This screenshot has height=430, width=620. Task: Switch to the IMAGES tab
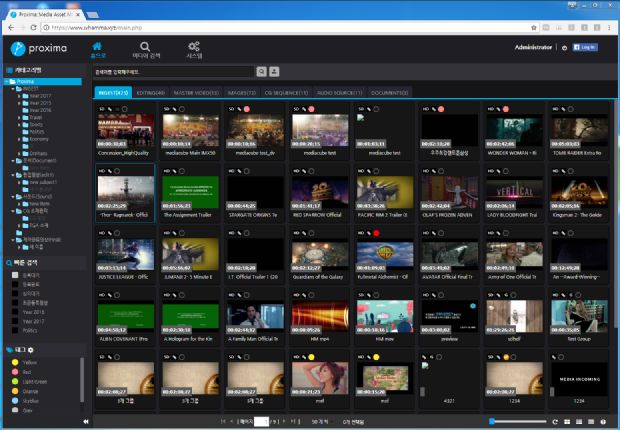pyautogui.click(x=242, y=93)
